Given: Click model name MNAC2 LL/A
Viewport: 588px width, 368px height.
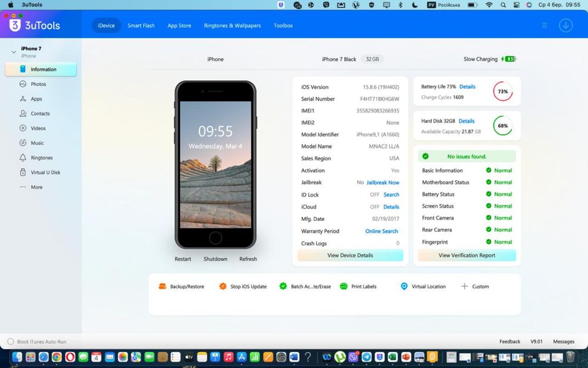Looking at the screenshot, I should tap(384, 147).
